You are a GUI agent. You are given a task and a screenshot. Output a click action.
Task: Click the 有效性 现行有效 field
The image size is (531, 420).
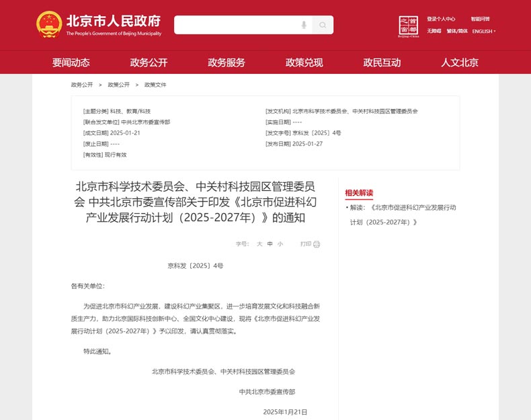click(105, 155)
